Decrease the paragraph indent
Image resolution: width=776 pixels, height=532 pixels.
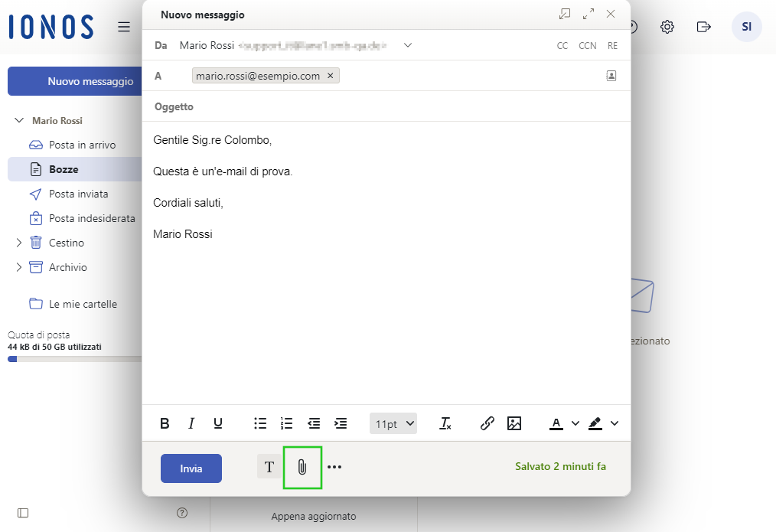(x=314, y=423)
